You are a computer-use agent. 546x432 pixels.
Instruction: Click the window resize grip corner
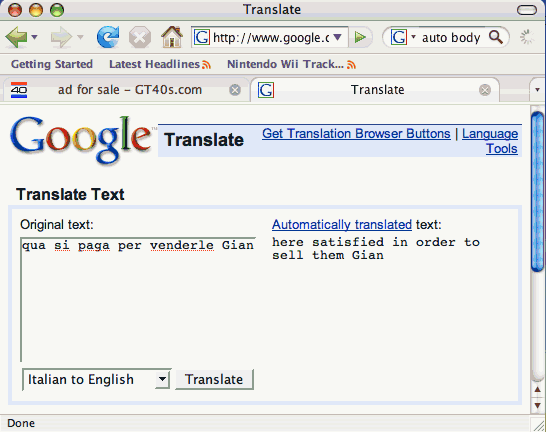coord(538,425)
